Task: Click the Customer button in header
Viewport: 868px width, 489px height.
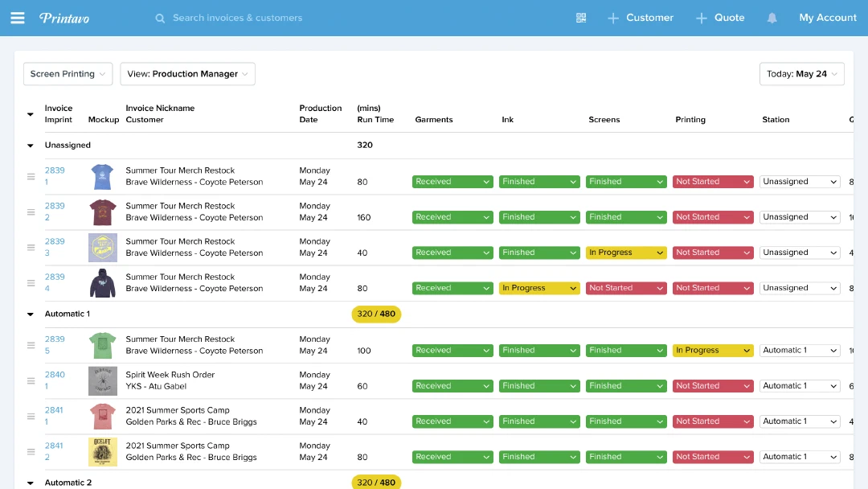Action: point(649,18)
